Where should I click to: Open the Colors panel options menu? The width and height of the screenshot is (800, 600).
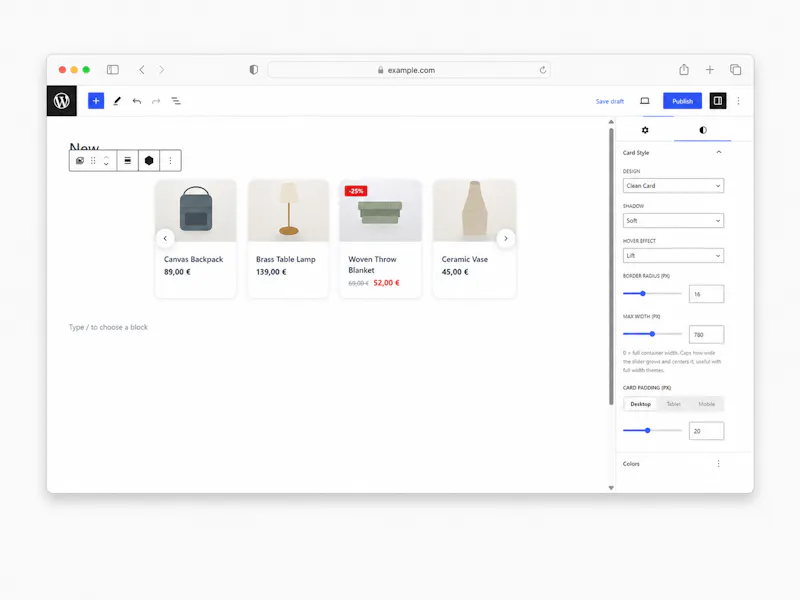point(718,464)
